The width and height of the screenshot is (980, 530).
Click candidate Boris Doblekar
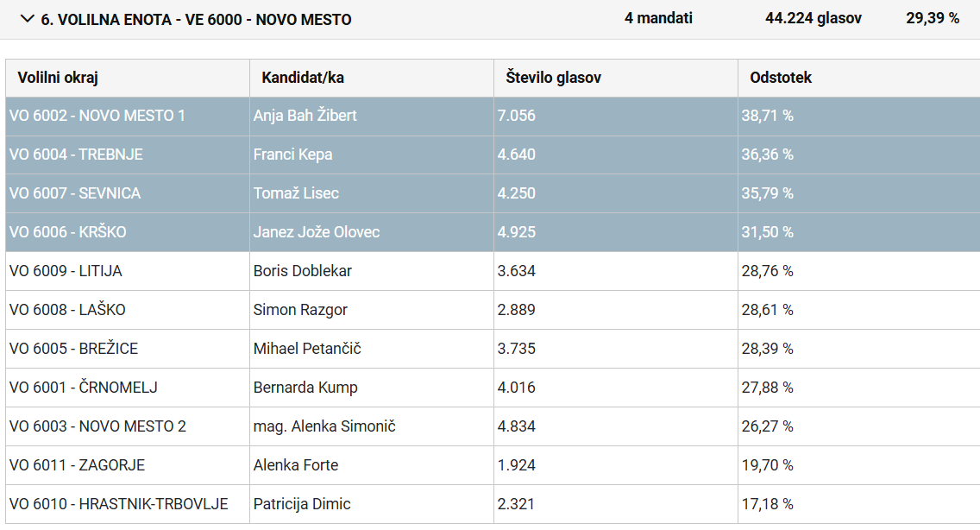coord(303,271)
